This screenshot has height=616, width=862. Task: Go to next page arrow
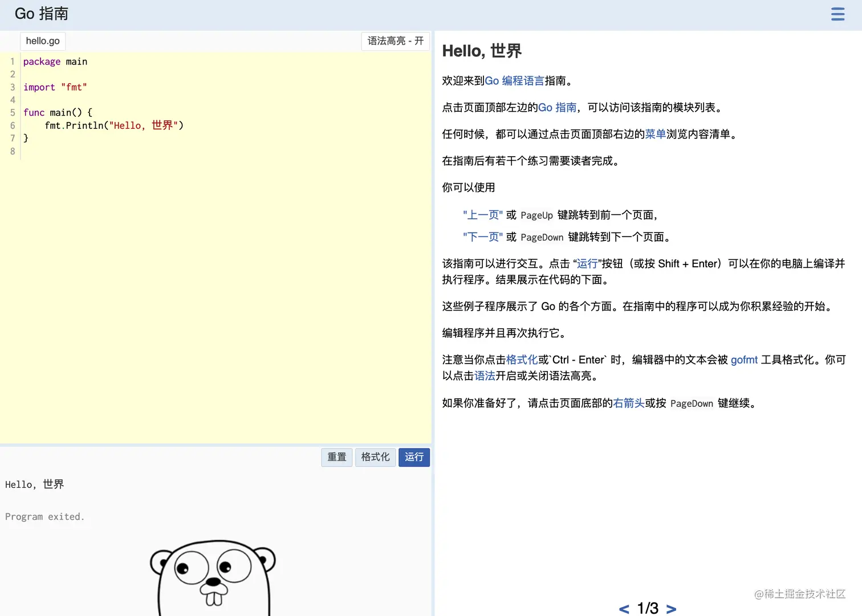[671, 609]
